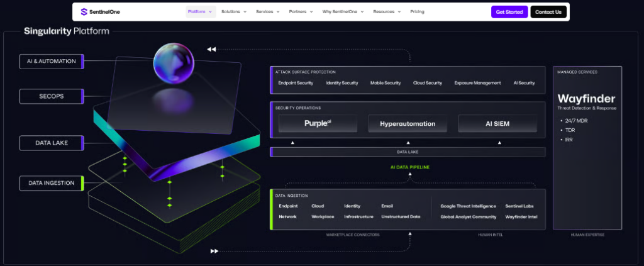Select Endpoint under Data Ingestion
This screenshot has width=644, height=266.
click(x=288, y=206)
